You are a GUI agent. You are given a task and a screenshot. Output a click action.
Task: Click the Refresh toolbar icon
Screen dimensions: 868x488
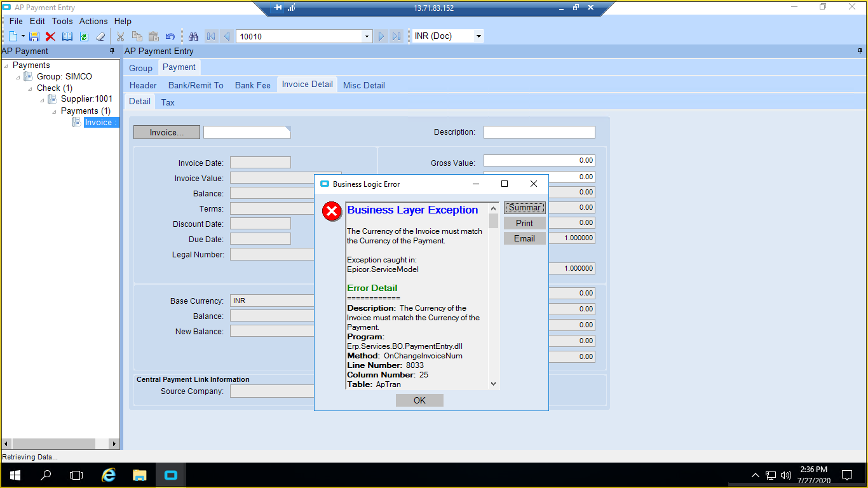click(84, 37)
